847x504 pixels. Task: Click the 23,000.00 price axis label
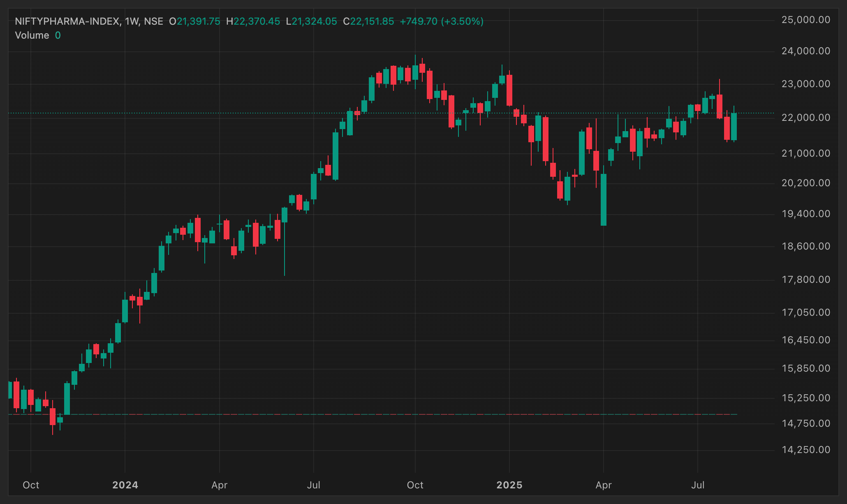click(x=806, y=84)
